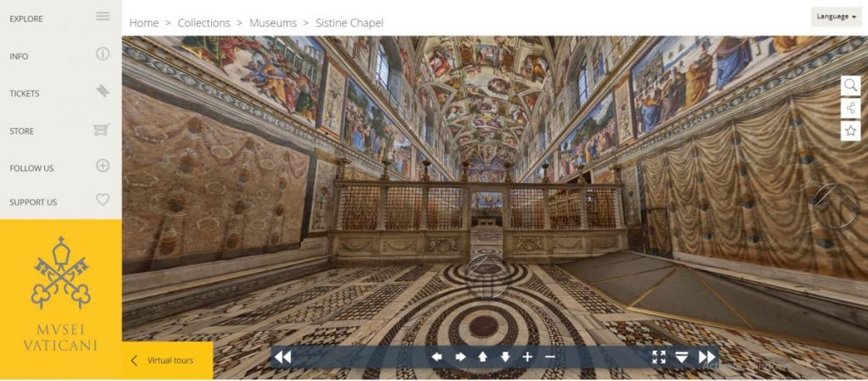868x381 pixels.
Task: Add page to favorites with star icon
Action: 851,130
